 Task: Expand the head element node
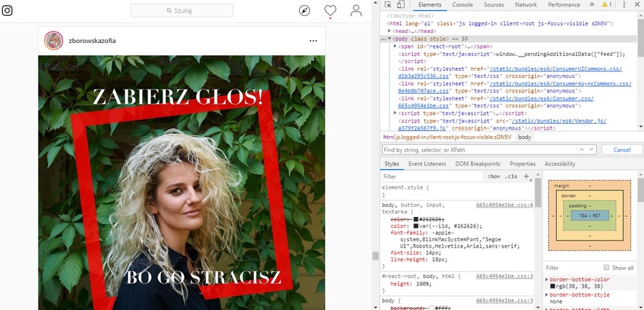coord(389,31)
